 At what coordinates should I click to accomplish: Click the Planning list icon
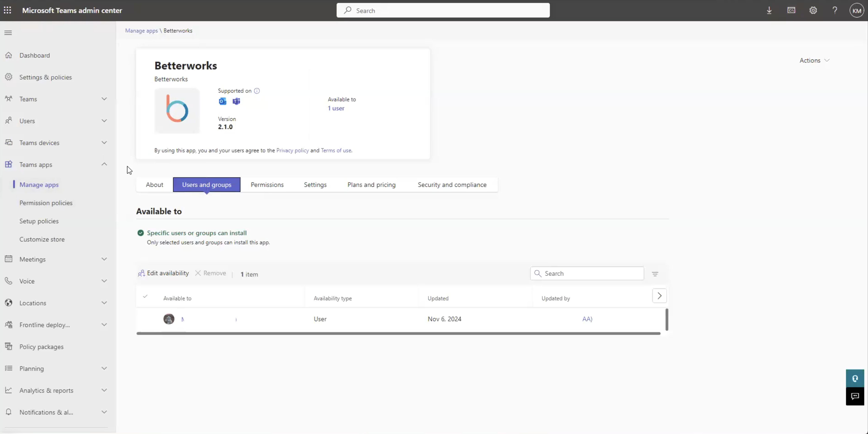pos(9,368)
